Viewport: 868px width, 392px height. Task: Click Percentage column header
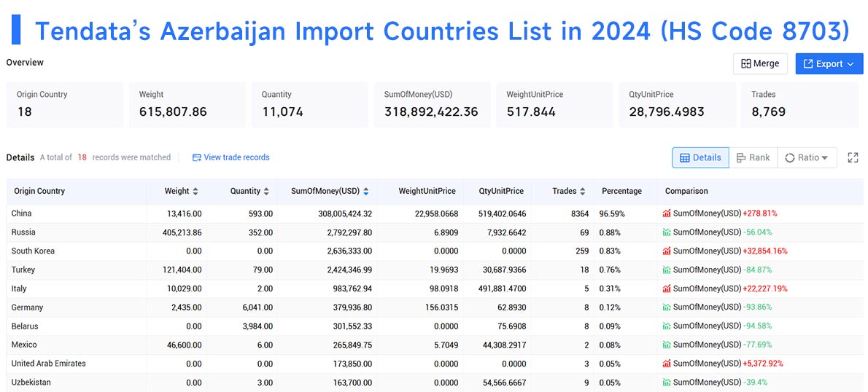pyautogui.click(x=621, y=192)
